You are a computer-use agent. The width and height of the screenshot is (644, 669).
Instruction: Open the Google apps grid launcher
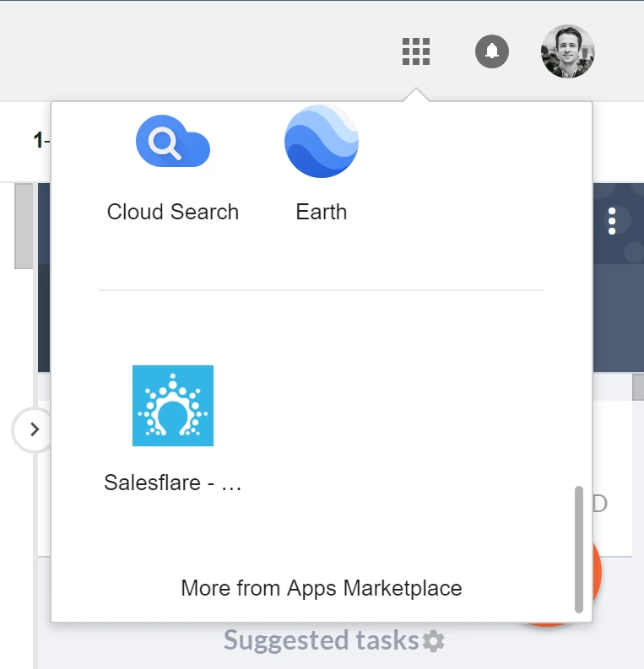415,51
